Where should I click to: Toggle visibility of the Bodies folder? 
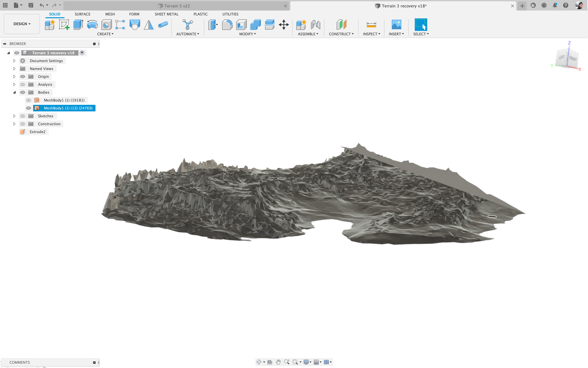(23, 92)
